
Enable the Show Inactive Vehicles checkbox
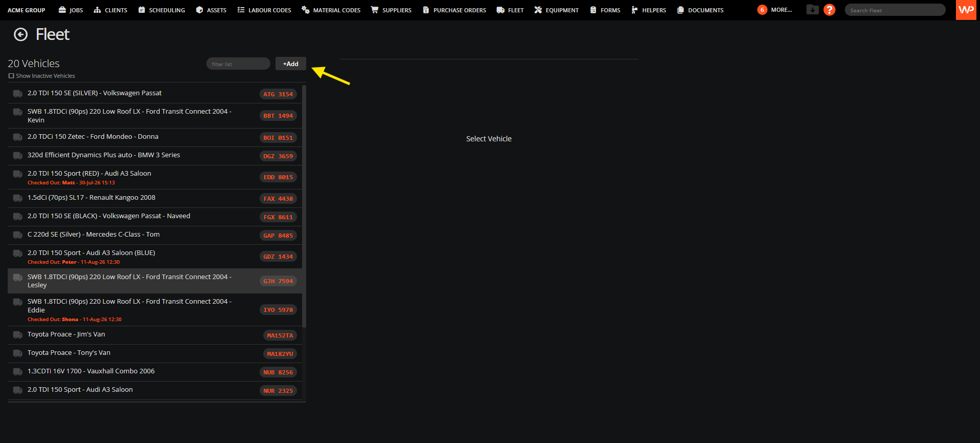click(11, 76)
